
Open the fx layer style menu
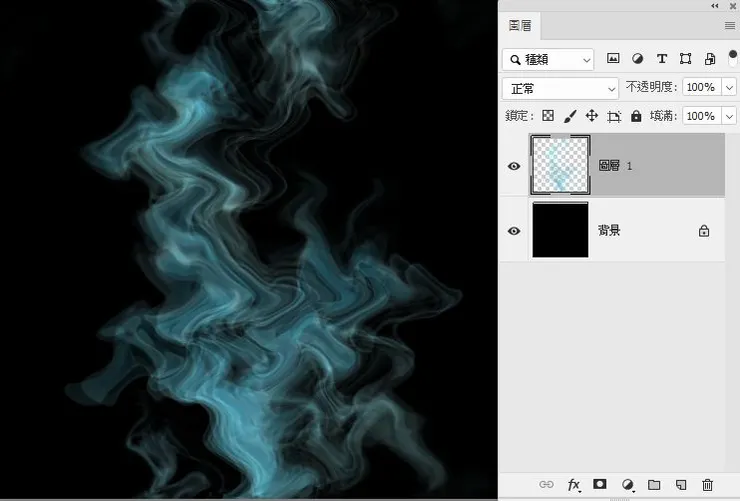tap(574, 485)
